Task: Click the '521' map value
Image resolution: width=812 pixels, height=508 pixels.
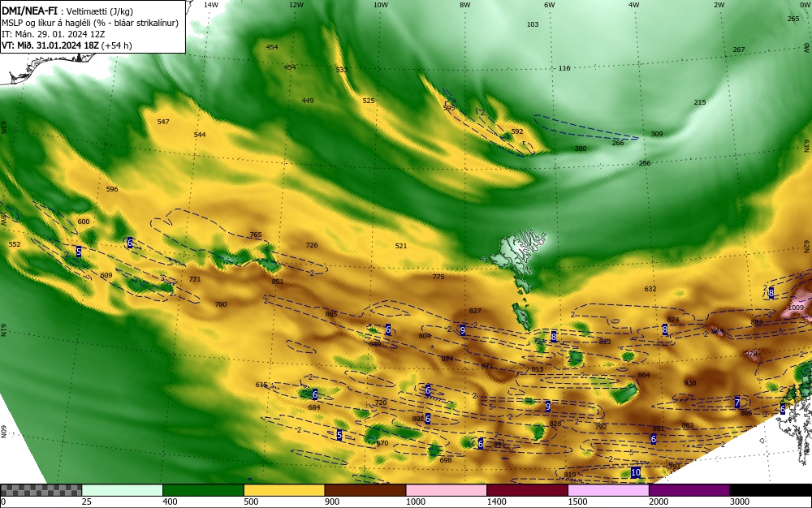Action: tap(401, 246)
